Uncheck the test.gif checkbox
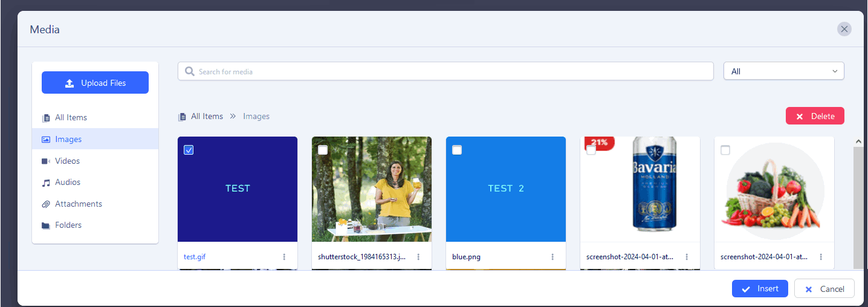 point(189,150)
